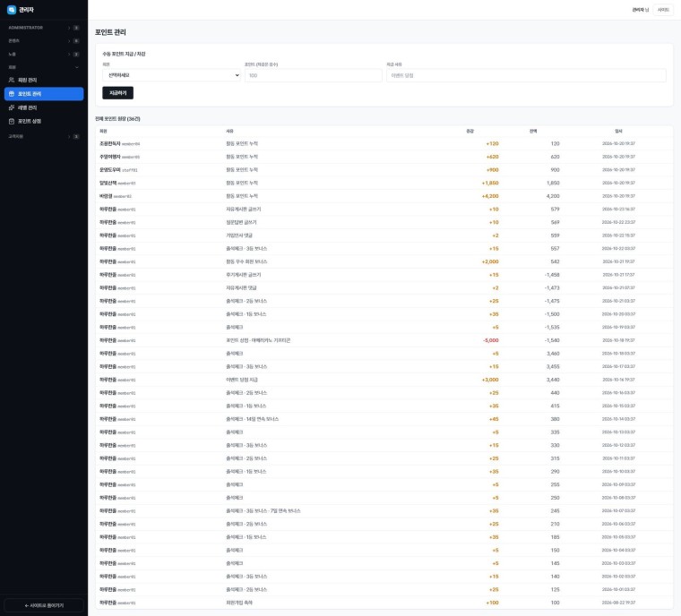The height and width of the screenshot is (616, 681).
Task: Click the 포인트 관리 page title
Action: tap(110, 32)
